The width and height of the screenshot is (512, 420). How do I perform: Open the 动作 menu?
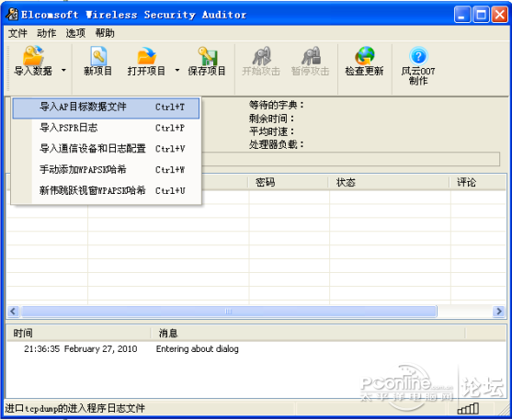pyautogui.click(x=47, y=33)
